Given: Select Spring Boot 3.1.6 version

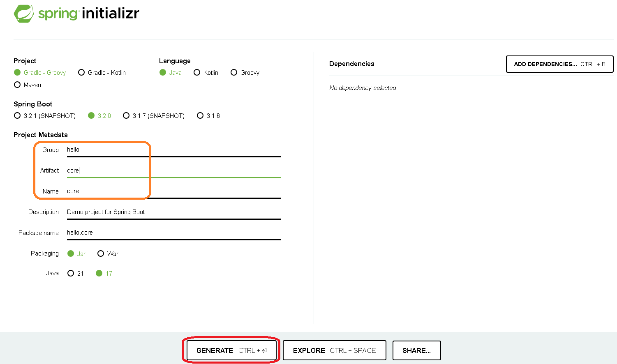Looking at the screenshot, I should pyautogui.click(x=208, y=116).
